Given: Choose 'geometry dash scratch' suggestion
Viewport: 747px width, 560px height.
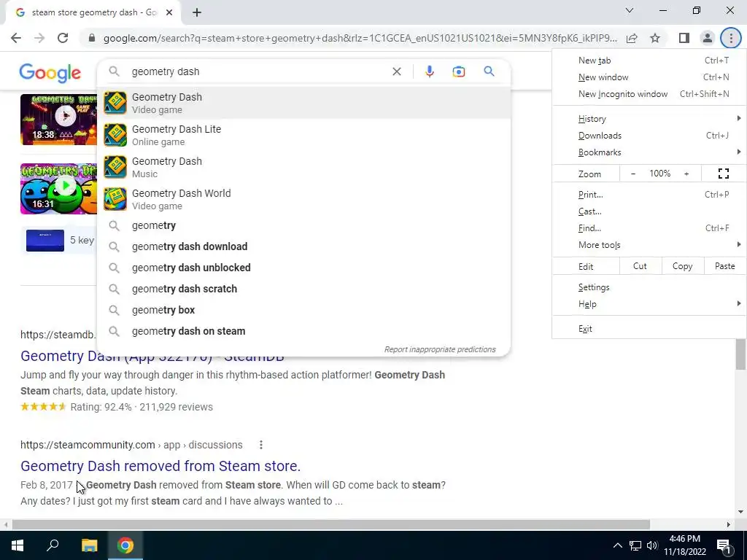Looking at the screenshot, I should pos(303,289).
